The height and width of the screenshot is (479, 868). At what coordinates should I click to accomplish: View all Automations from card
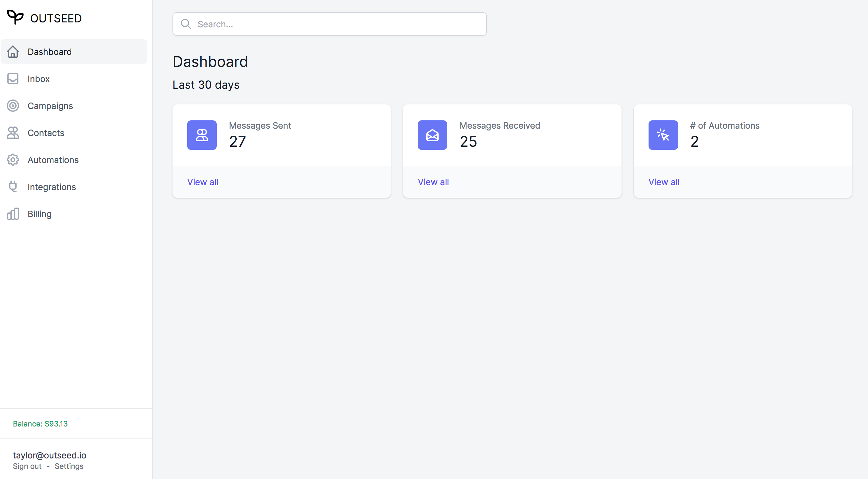coord(664,182)
